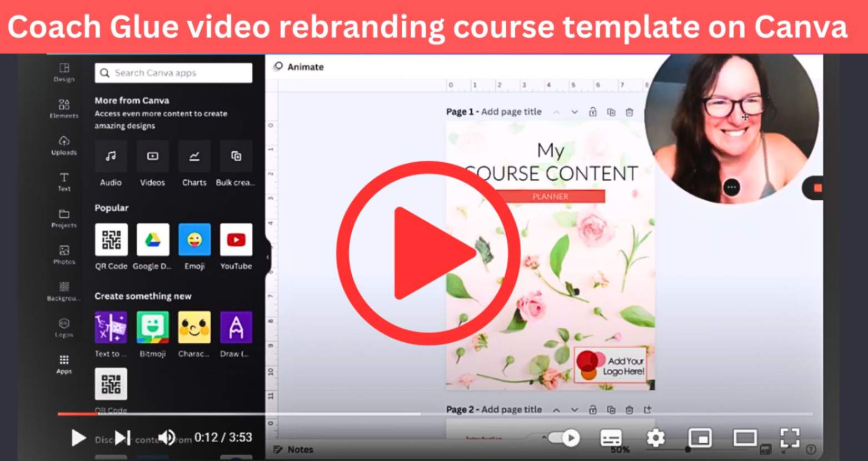
Task: Move Page 2 up with chevron
Action: pyautogui.click(x=556, y=410)
